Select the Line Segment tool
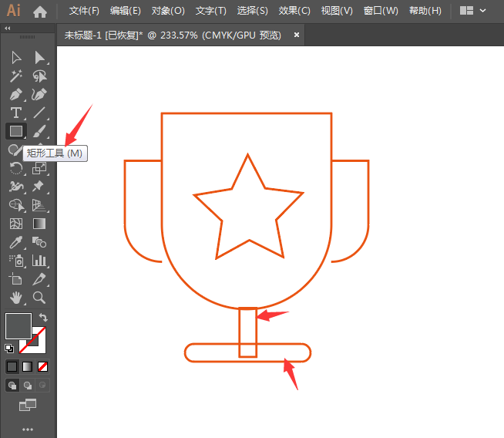The height and width of the screenshot is (438, 504). [x=39, y=113]
